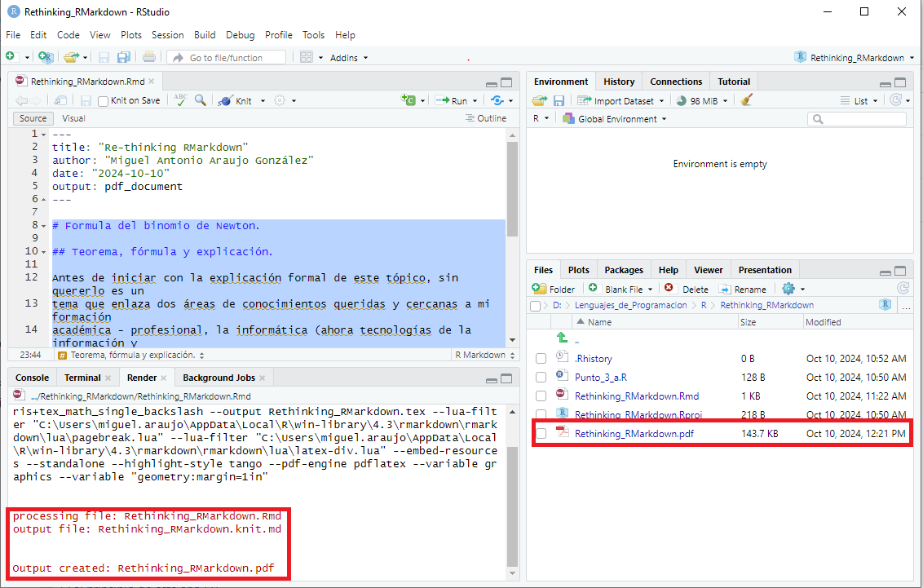Click the workspace panes grid icon
This screenshot has width=923, height=588.
(x=306, y=57)
